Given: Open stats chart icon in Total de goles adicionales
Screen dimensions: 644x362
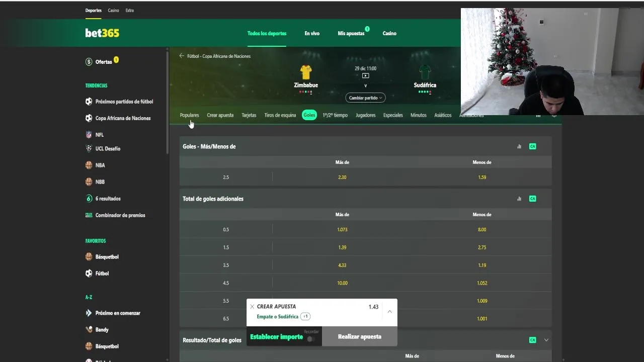Looking at the screenshot, I should pyautogui.click(x=519, y=199).
